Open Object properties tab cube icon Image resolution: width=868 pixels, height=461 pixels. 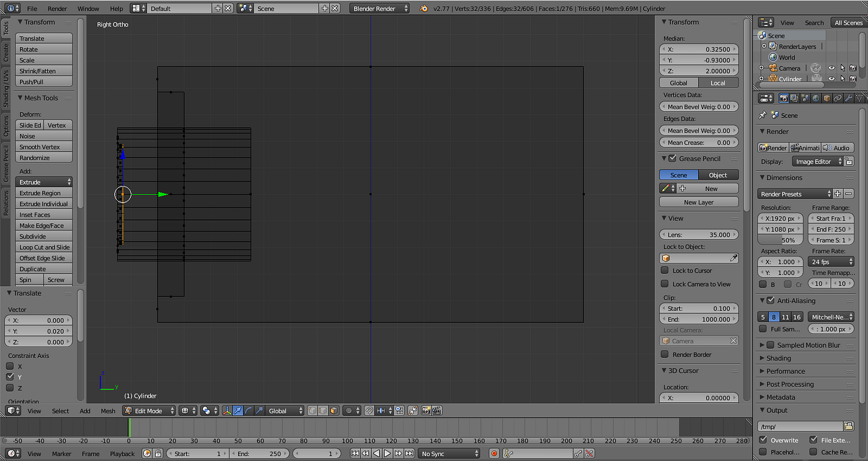826,98
